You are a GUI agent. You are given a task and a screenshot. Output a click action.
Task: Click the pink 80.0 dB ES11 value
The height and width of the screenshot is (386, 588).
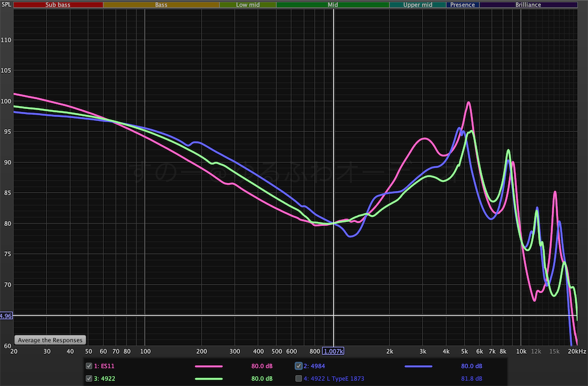point(262,366)
